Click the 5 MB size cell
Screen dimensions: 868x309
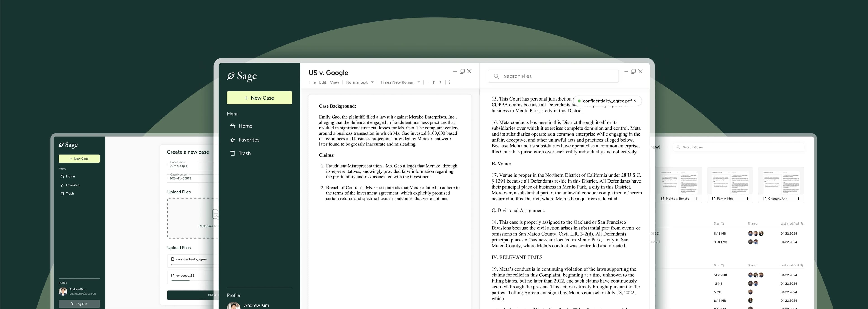tap(717, 292)
